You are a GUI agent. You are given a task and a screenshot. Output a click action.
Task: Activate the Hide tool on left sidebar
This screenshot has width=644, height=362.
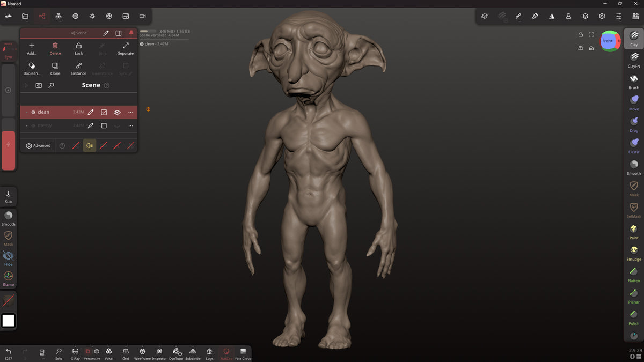tap(9, 258)
